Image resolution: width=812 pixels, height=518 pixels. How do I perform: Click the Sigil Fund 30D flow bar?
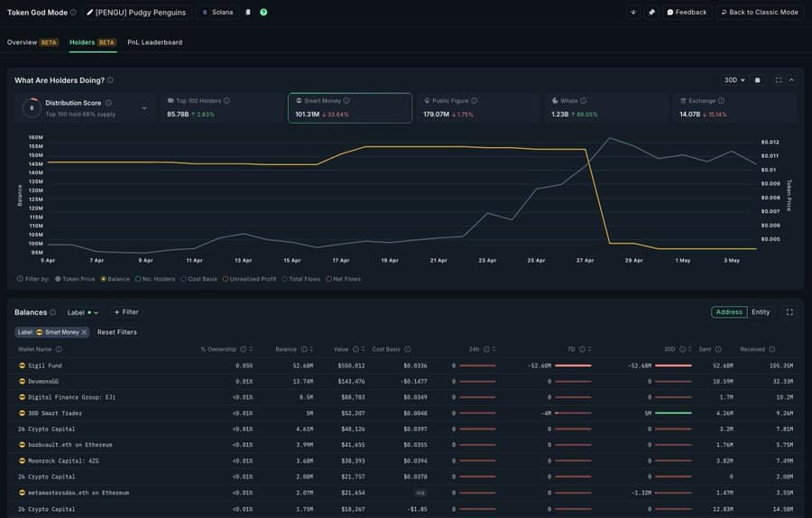[x=673, y=365]
